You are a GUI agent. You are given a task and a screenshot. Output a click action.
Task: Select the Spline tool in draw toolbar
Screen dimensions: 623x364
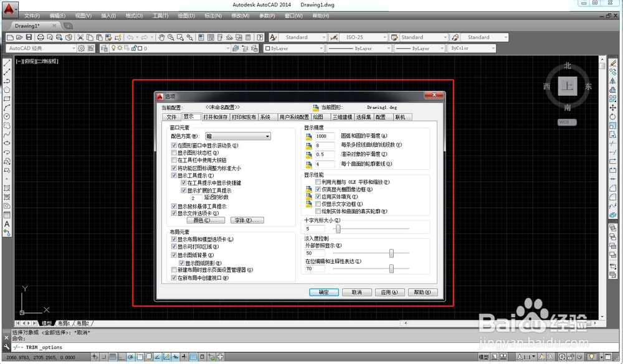click(x=7, y=134)
